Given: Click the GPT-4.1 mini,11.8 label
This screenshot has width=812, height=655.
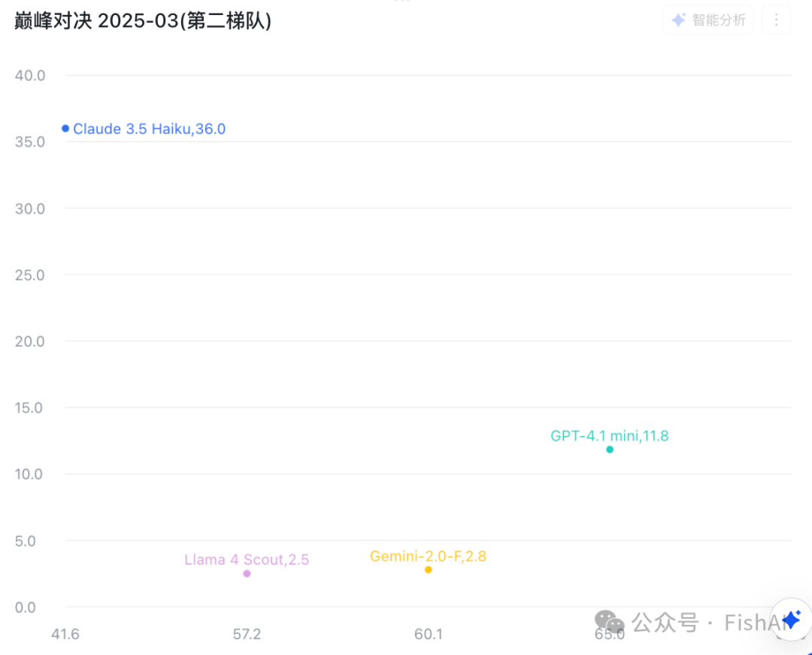Looking at the screenshot, I should (611, 435).
